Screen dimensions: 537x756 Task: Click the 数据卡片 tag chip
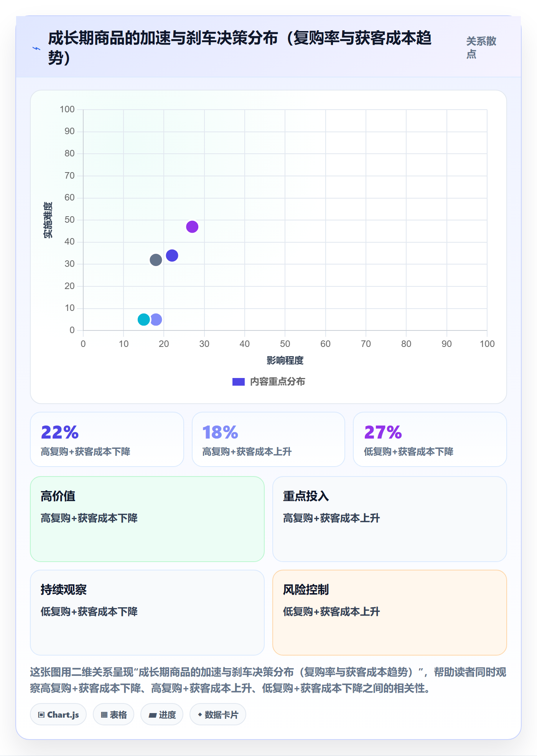218,715
